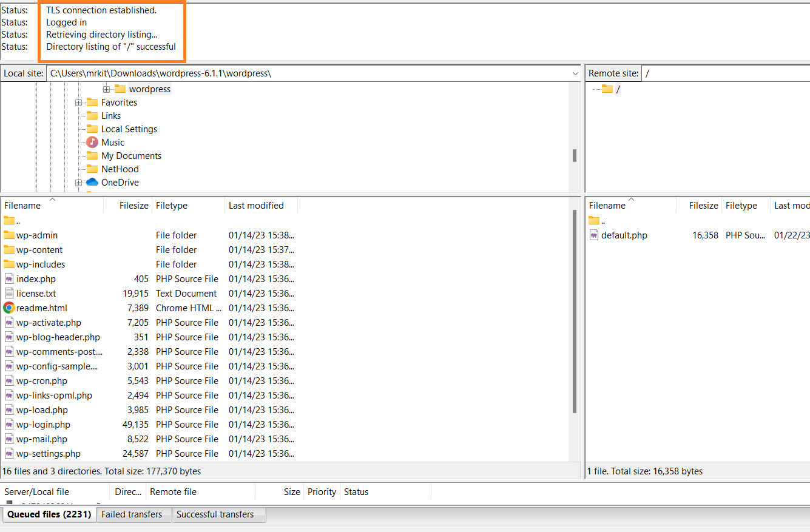Viewport: 810px width, 532px height.
Task: Sort remote files by Filetype column
Action: click(x=746, y=206)
